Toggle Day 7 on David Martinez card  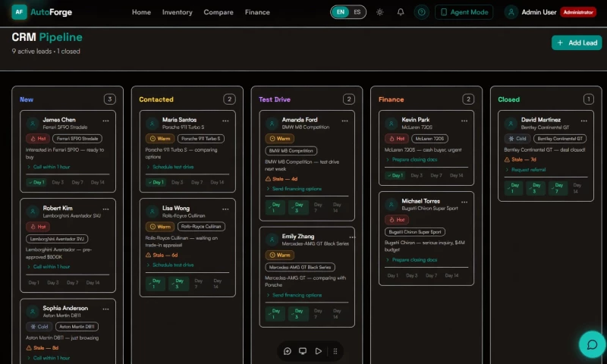pyautogui.click(x=558, y=188)
